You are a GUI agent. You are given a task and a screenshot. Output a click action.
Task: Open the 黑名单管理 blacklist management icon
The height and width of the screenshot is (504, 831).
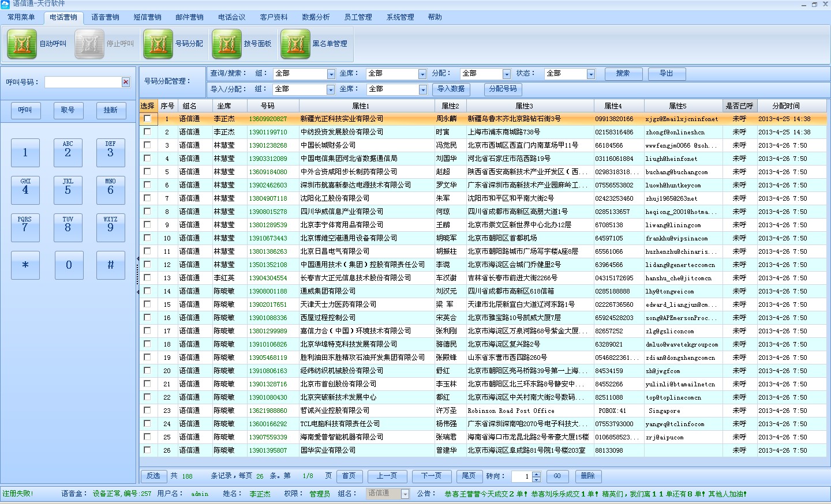295,44
